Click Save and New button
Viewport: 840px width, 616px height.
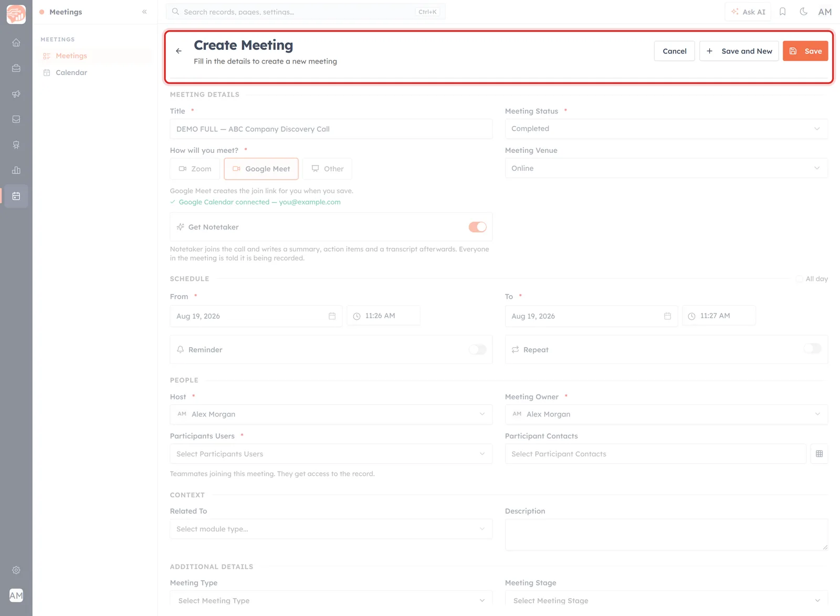click(739, 51)
